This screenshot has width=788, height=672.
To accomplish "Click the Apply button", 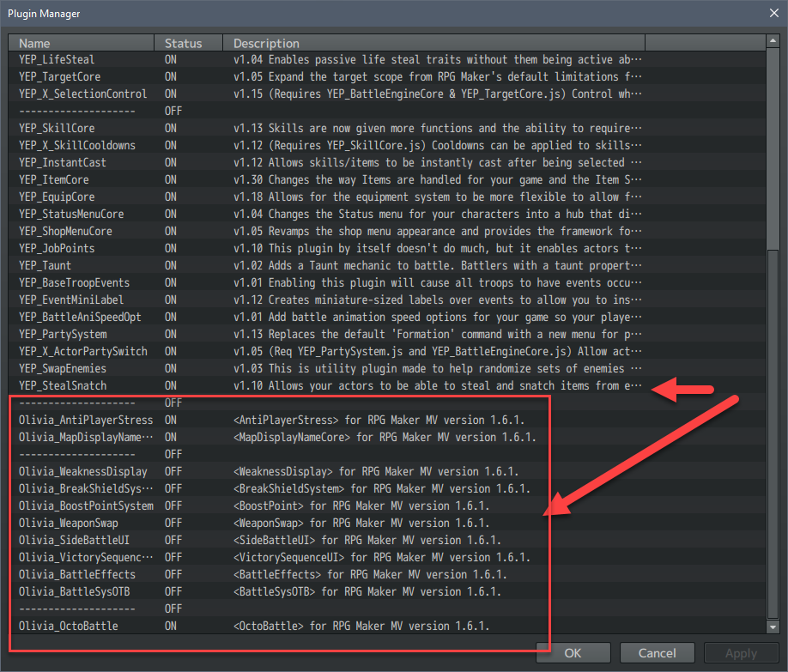I will tap(741, 653).
